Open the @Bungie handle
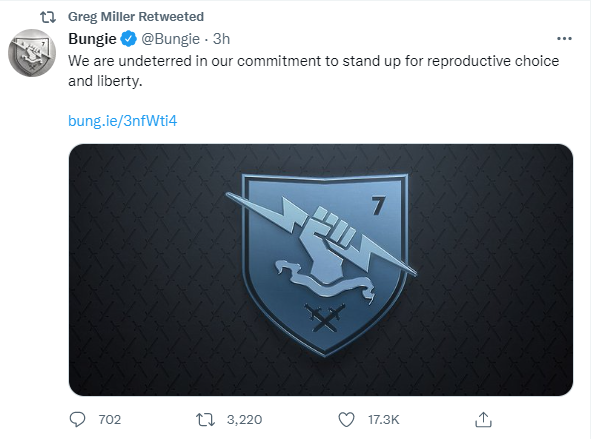 tap(171, 39)
